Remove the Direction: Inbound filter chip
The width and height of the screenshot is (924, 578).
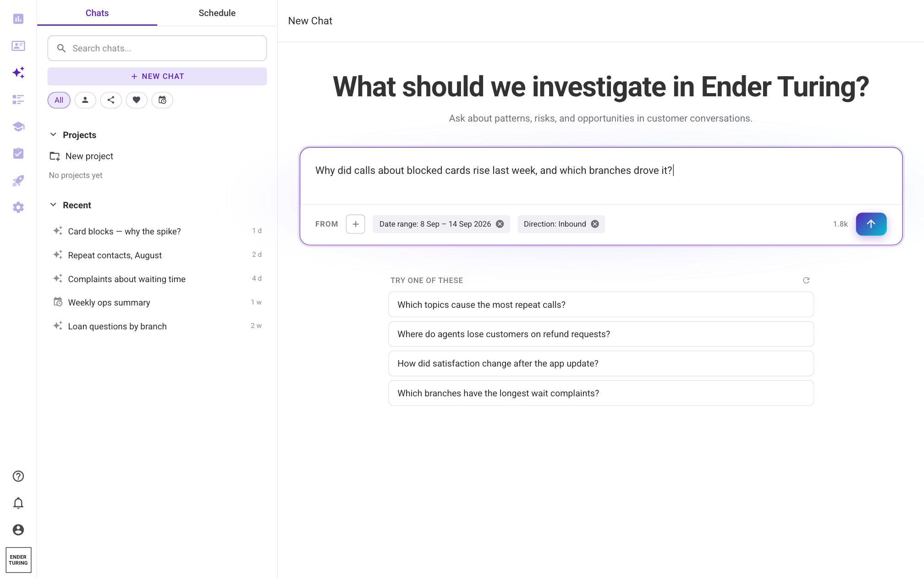click(x=595, y=224)
